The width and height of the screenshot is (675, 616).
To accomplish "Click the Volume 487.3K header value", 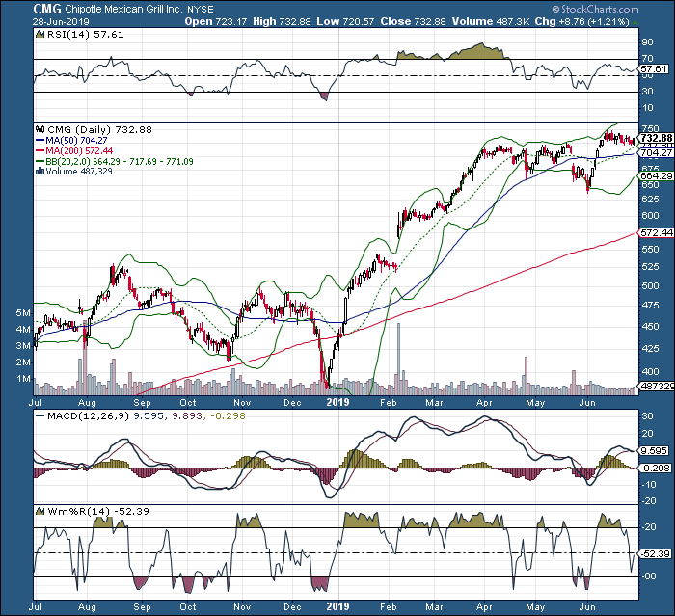I will coord(491,22).
